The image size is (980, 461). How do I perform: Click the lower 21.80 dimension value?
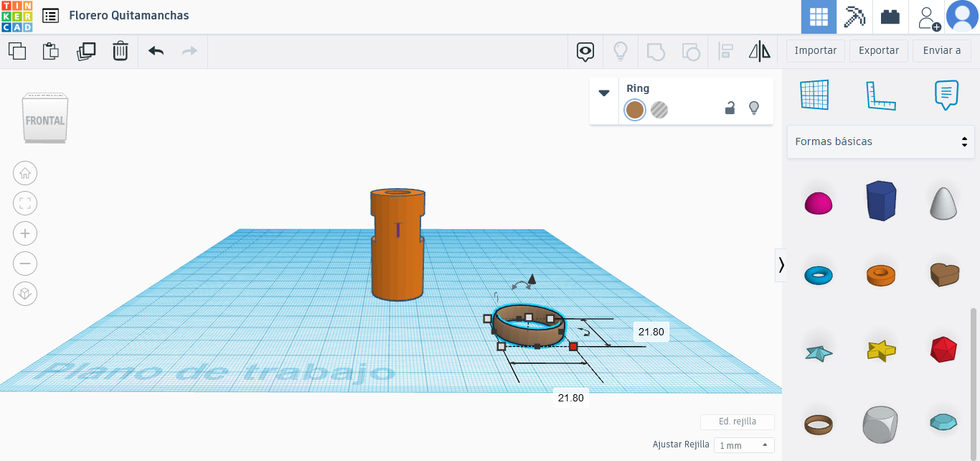point(571,398)
